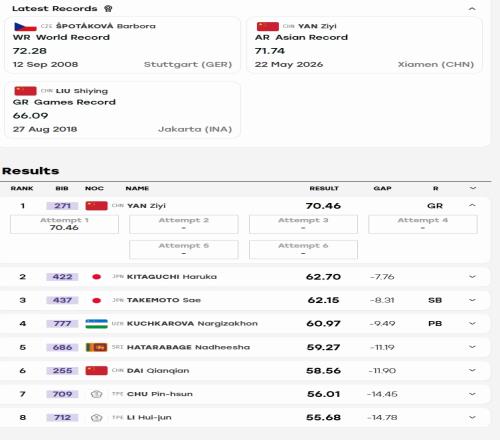Collapse the Latest Records section
This screenshot has height=440, width=500.
click(x=472, y=9)
